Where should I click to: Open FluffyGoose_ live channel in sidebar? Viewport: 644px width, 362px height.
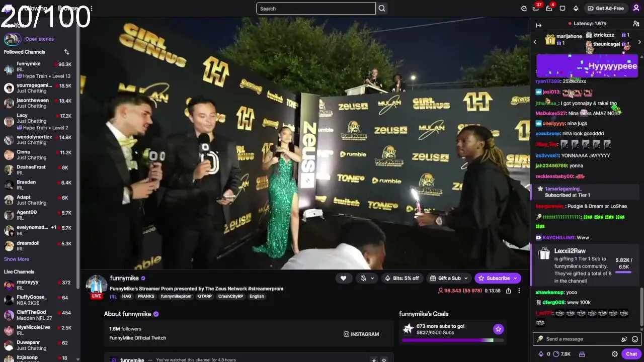pos(38,300)
